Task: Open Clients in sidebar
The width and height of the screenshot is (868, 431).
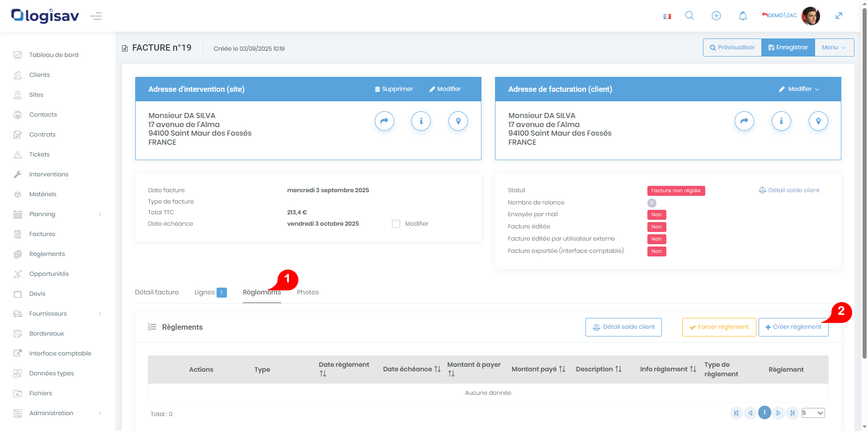Action: point(39,75)
